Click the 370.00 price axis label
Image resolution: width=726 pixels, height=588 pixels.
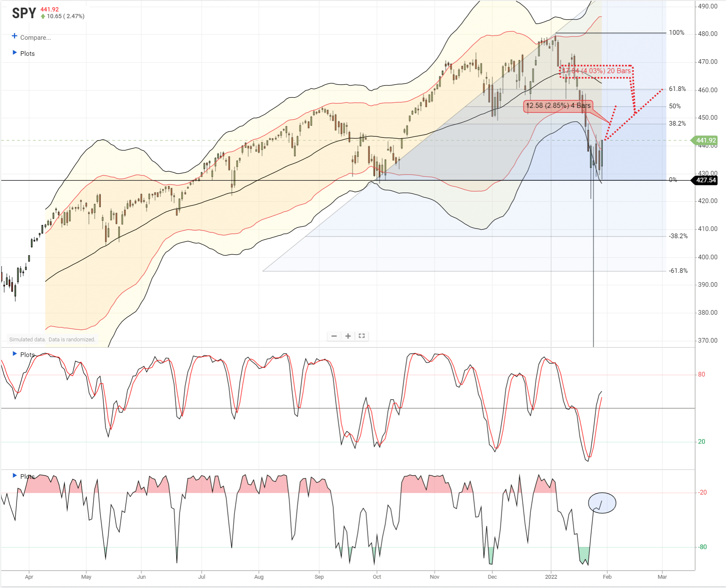pyautogui.click(x=708, y=341)
